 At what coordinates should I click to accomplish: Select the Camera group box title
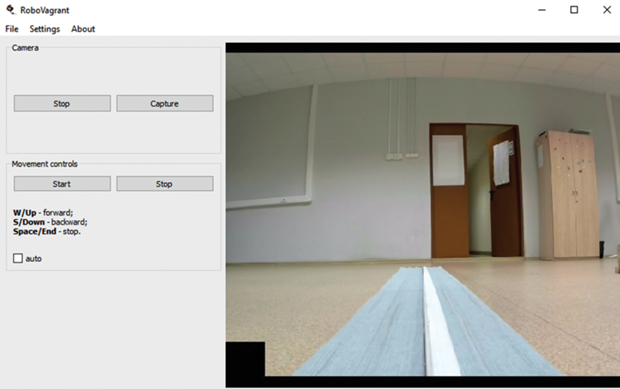click(x=25, y=48)
